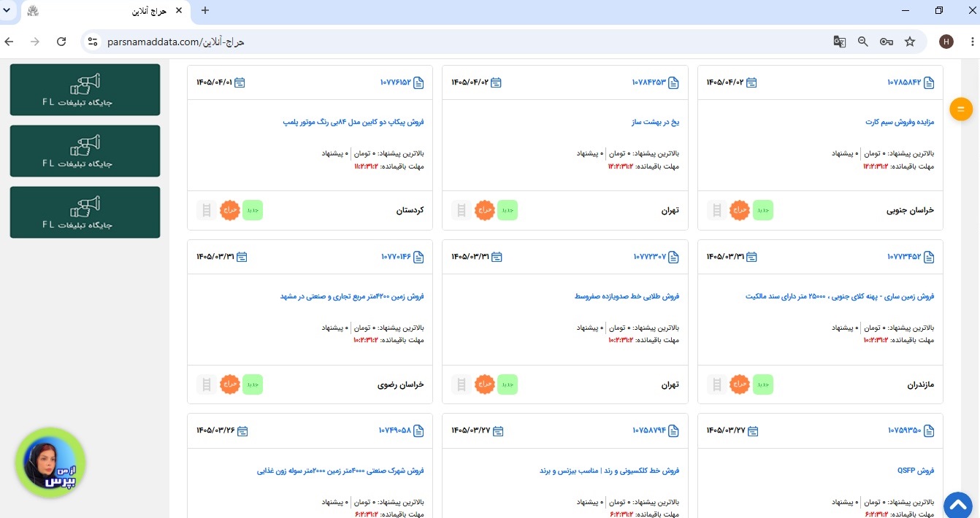The width and height of the screenshot is (980, 518).
Task: Open listing فروش پیکاپ دو کابین مدل ۸۴
Action: 353,122
